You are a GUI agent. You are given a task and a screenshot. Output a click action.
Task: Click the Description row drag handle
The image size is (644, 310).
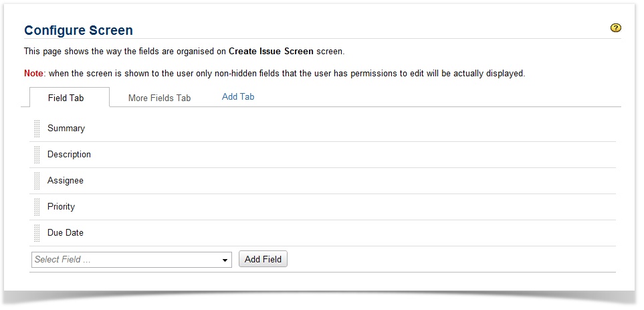click(37, 155)
